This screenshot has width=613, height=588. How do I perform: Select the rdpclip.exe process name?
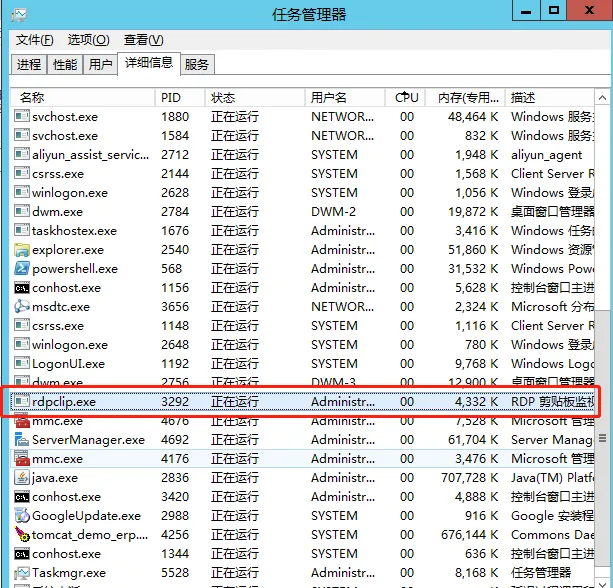pyautogui.click(x=64, y=402)
